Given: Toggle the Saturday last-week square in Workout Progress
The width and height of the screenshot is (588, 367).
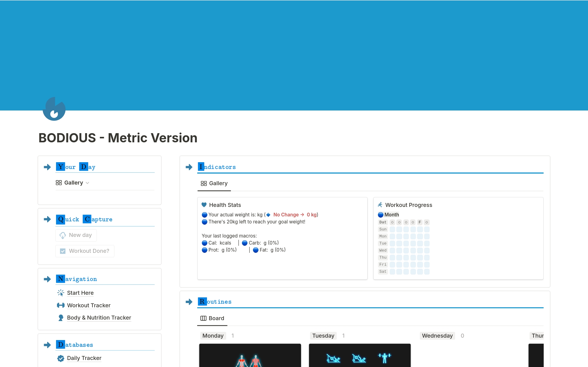Looking at the screenshot, I should (x=427, y=272).
